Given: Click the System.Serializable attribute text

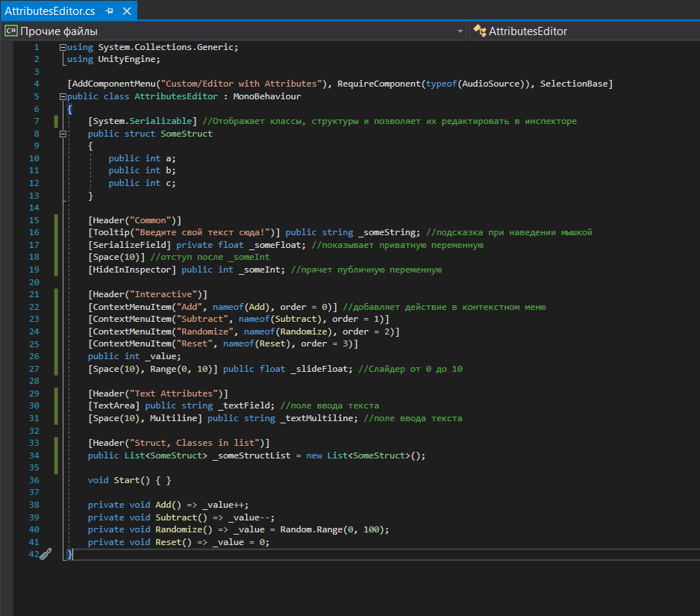Looking at the screenshot, I should 143,121.
